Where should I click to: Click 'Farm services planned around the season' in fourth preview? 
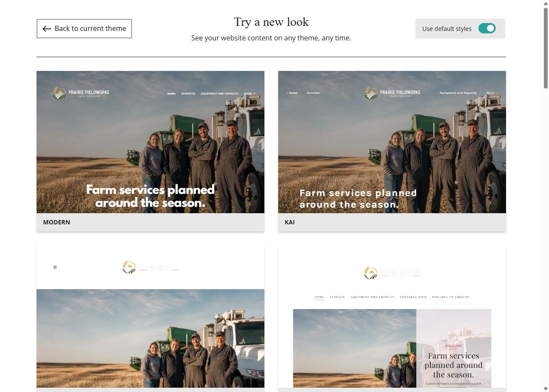[454, 365]
